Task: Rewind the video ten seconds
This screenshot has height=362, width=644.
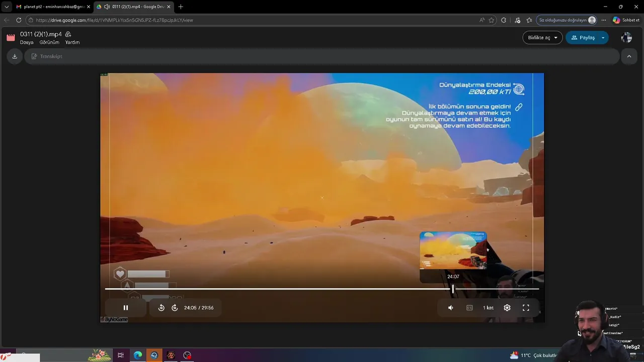Action: [x=162, y=308]
